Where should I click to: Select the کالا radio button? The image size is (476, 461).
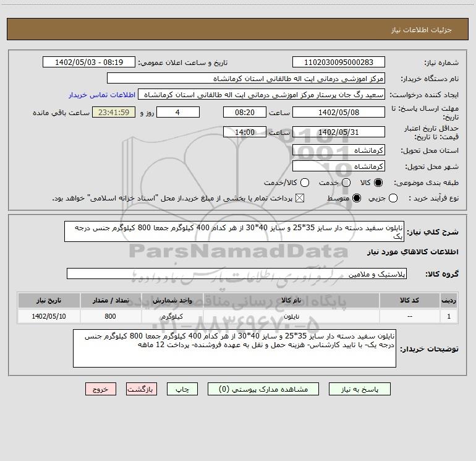[378, 183]
